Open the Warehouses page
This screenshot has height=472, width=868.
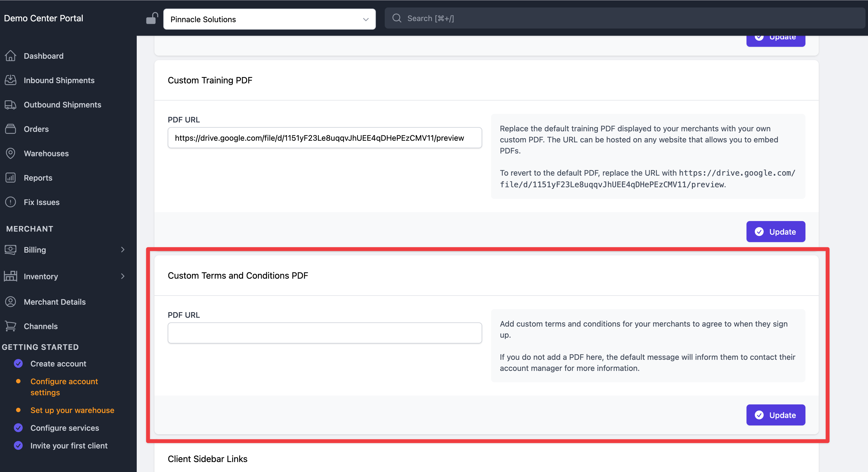pos(46,153)
